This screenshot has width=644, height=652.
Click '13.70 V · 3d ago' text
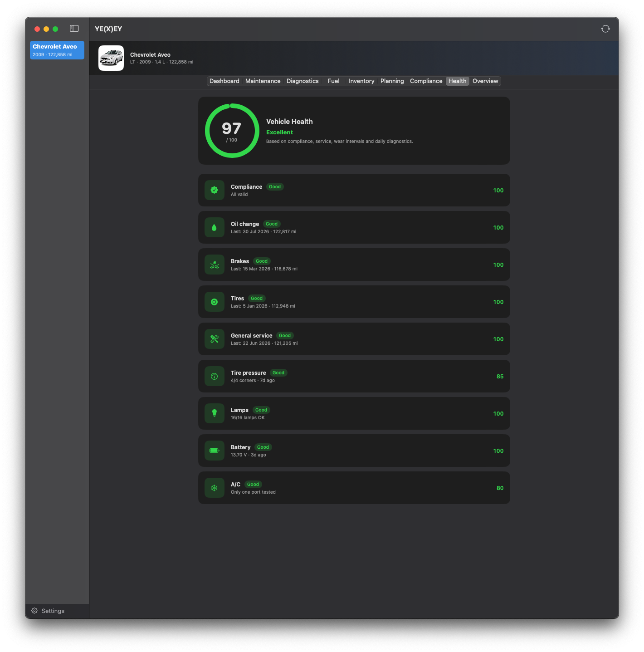[x=249, y=455]
